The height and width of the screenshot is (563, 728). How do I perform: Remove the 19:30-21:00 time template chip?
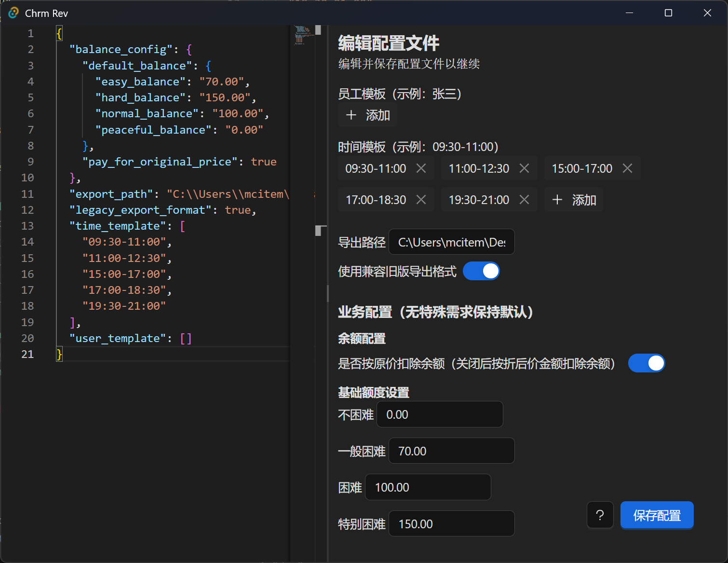click(x=524, y=200)
